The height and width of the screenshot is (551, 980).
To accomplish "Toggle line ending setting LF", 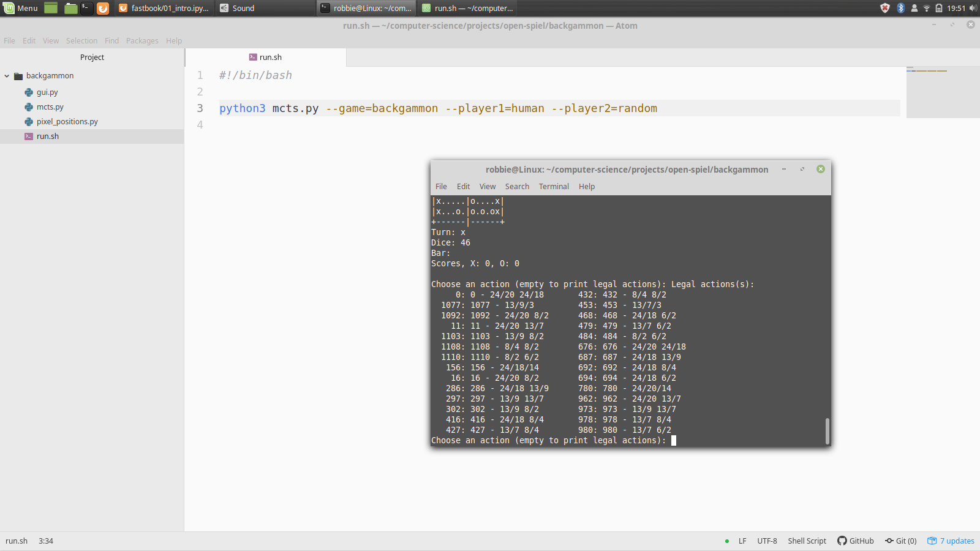I will coord(742,541).
